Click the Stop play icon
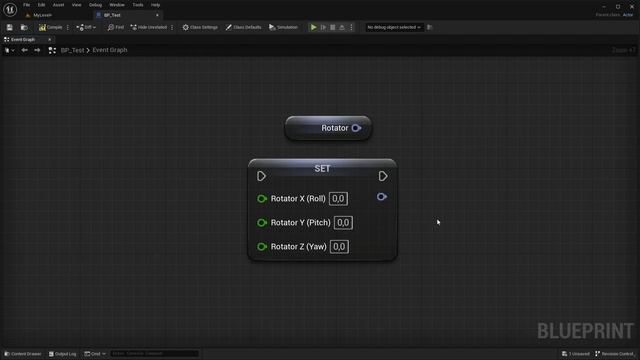 click(x=333, y=27)
